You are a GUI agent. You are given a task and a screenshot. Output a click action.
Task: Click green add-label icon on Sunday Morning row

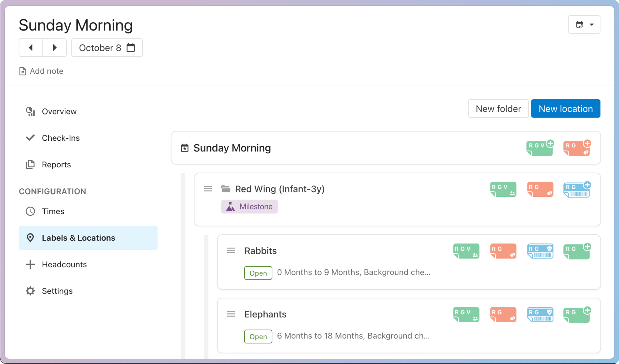540,148
